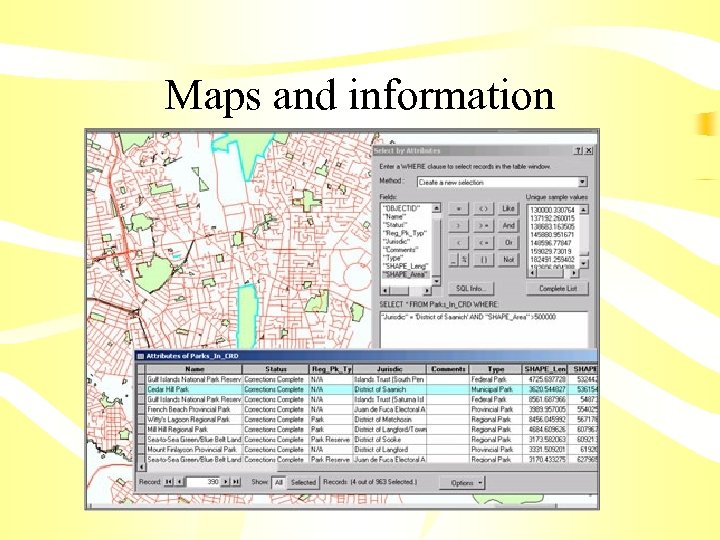Click District of Metchosin jurisdiction cell
The width and height of the screenshot is (720, 540).
[x=389, y=419]
